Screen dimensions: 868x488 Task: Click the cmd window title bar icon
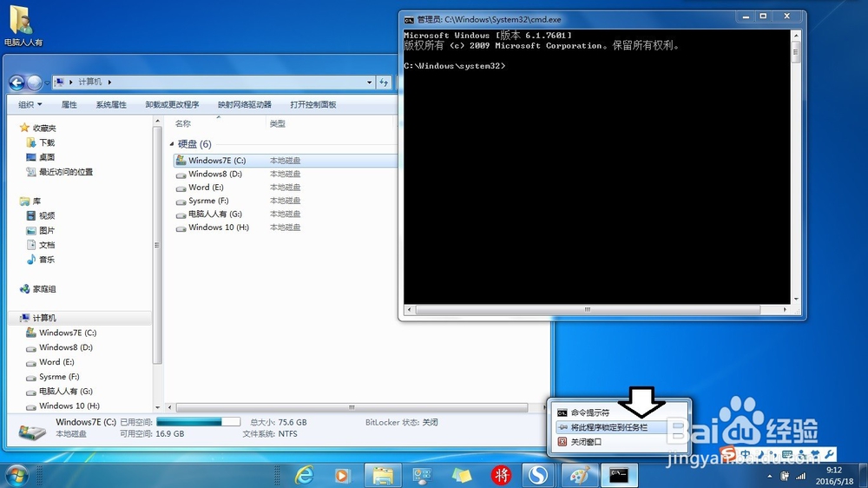[x=409, y=19]
